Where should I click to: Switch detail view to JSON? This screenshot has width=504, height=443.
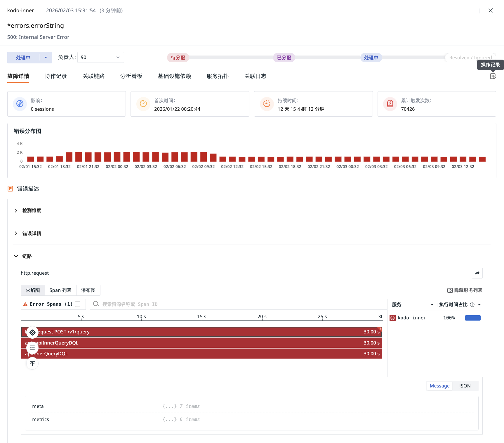pyautogui.click(x=465, y=386)
